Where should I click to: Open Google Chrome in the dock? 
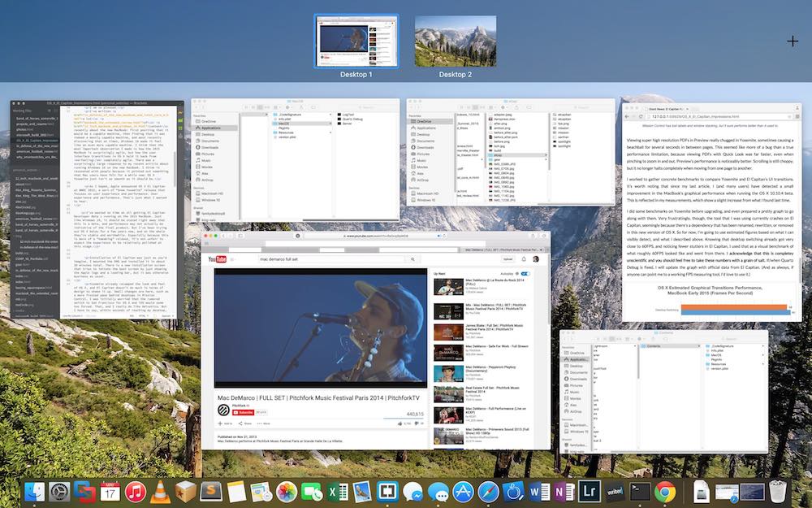(665, 491)
